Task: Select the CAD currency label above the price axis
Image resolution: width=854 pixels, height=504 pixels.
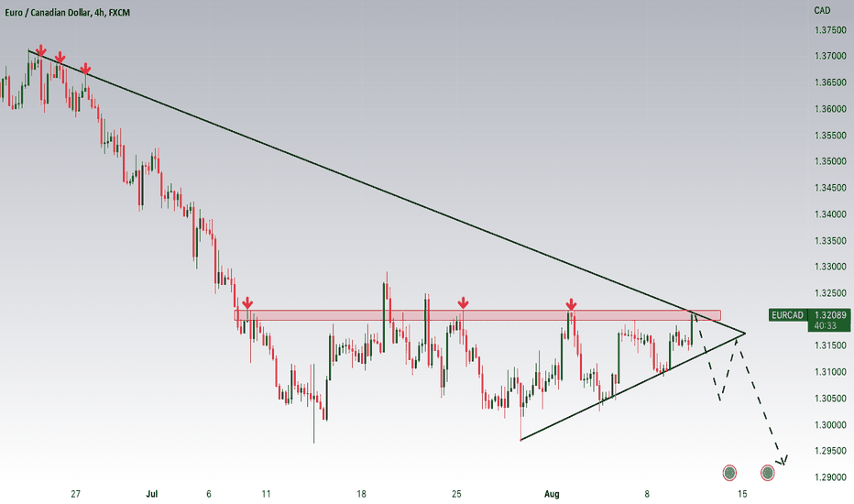Action: point(822,10)
